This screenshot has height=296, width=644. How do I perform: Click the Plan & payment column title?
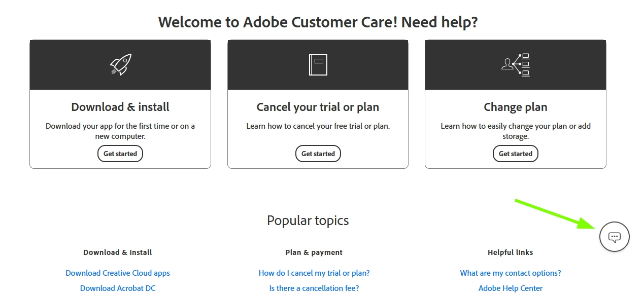[x=314, y=252]
